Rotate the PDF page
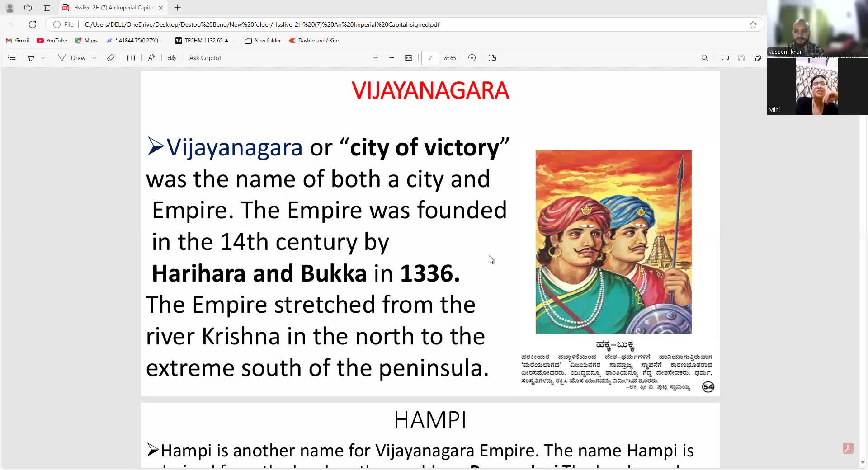Screen dimensions: 868x470 click(472, 58)
